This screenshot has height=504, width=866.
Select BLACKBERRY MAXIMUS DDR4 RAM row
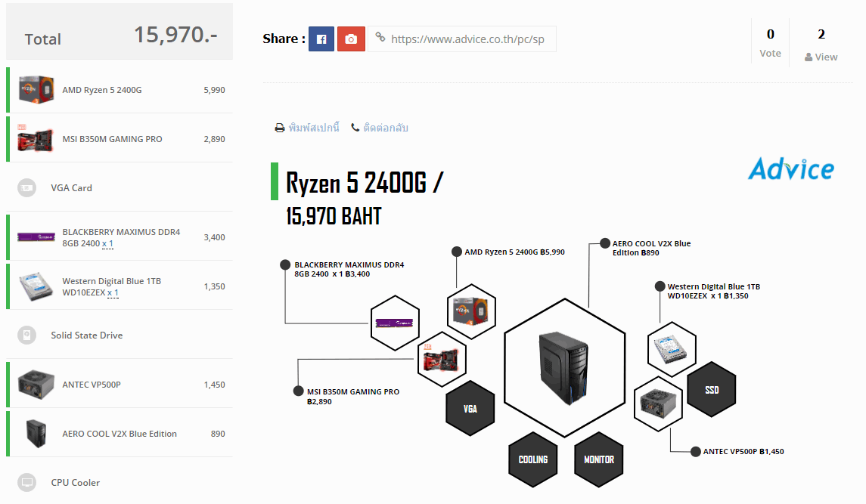pyautogui.click(x=120, y=237)
